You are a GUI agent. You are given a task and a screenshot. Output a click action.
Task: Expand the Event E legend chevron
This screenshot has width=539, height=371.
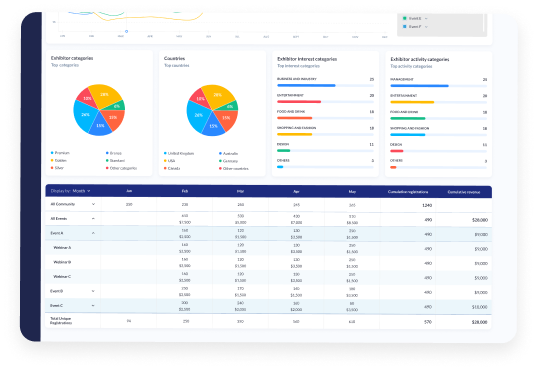pyautogui.click(x=426, y=19)
